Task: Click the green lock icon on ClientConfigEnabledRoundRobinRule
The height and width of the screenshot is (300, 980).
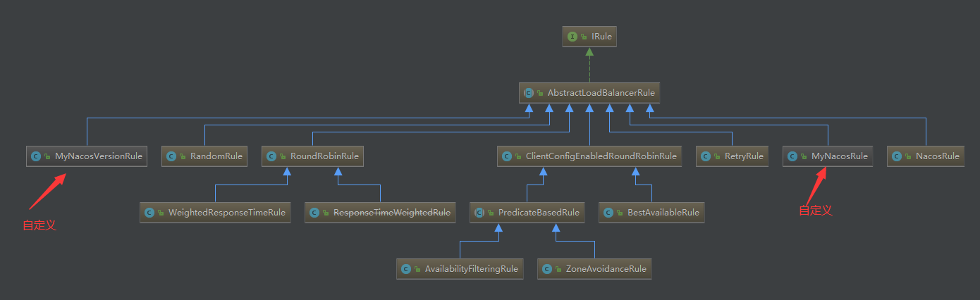Action: [518, 156]
